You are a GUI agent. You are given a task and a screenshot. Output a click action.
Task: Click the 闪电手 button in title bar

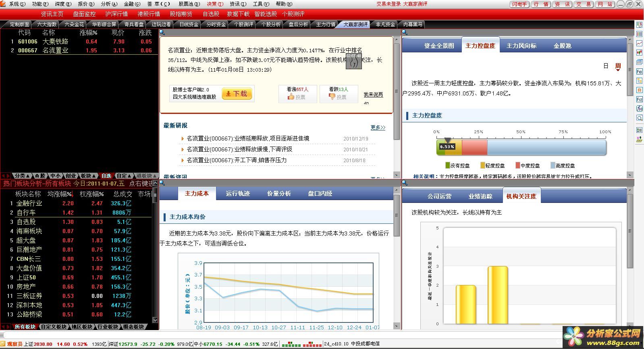pyautogui.click(x=519, y=4)
